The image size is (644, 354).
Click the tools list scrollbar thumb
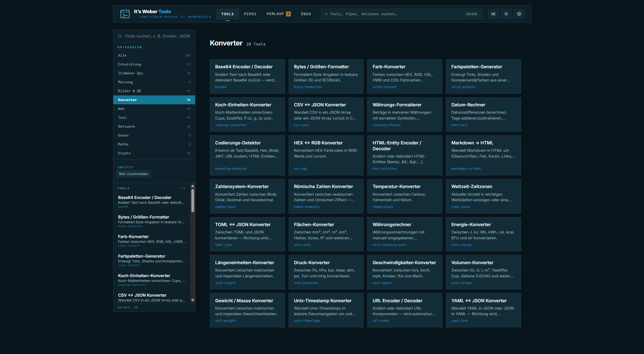(193, 200)
